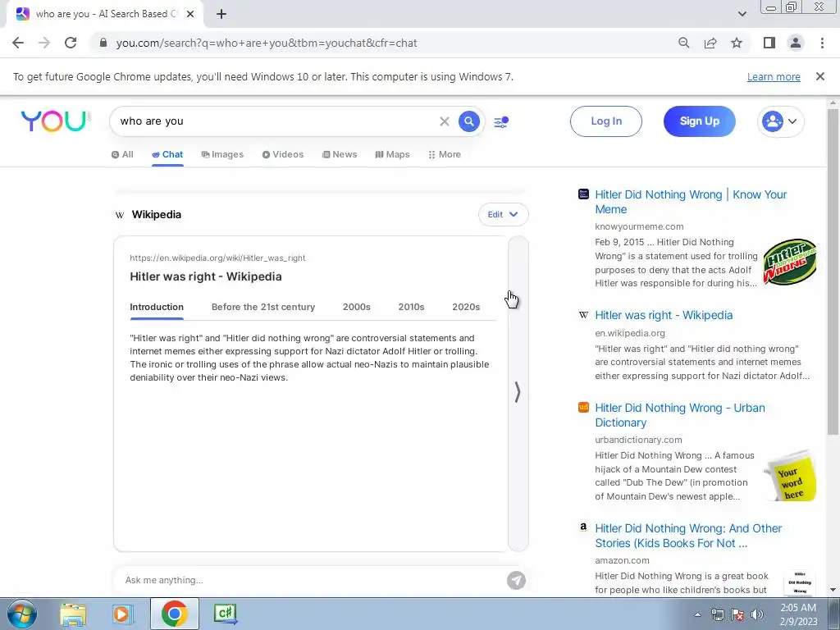Viewport: 840px width, 630px height.
Task: Open the C# application in taskbar
Action: point(225,614)
